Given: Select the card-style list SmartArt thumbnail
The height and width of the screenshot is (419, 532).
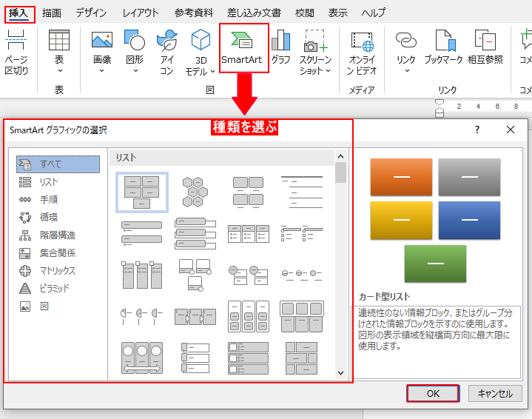Looking at the screenshot, I should tap(142, 192).
